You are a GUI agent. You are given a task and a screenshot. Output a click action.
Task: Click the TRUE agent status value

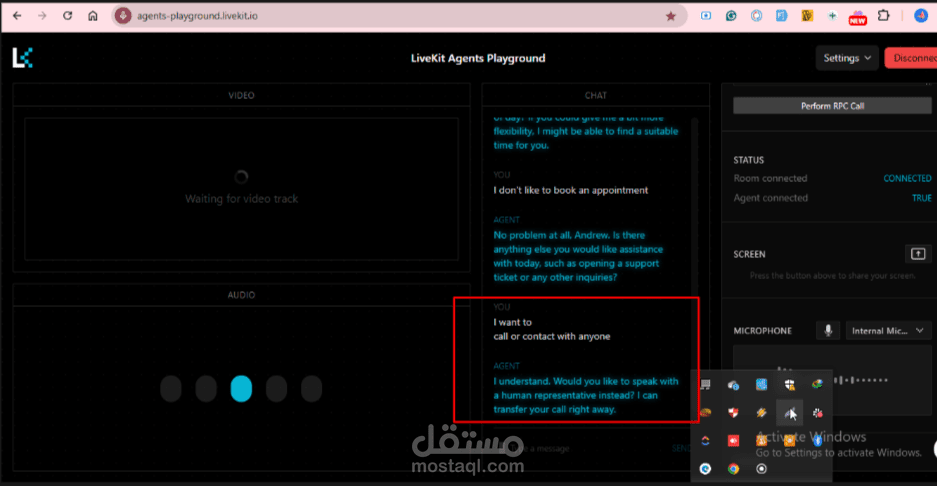921,198
